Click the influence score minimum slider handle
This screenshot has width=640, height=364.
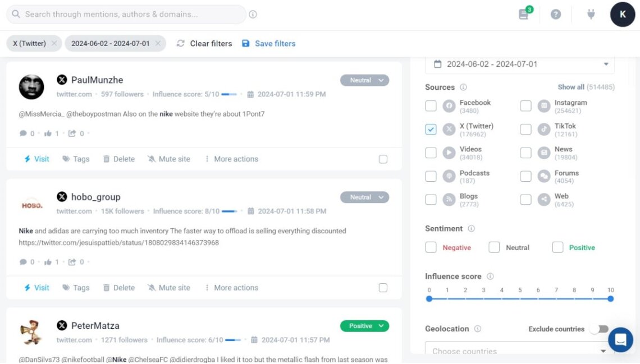429,299
